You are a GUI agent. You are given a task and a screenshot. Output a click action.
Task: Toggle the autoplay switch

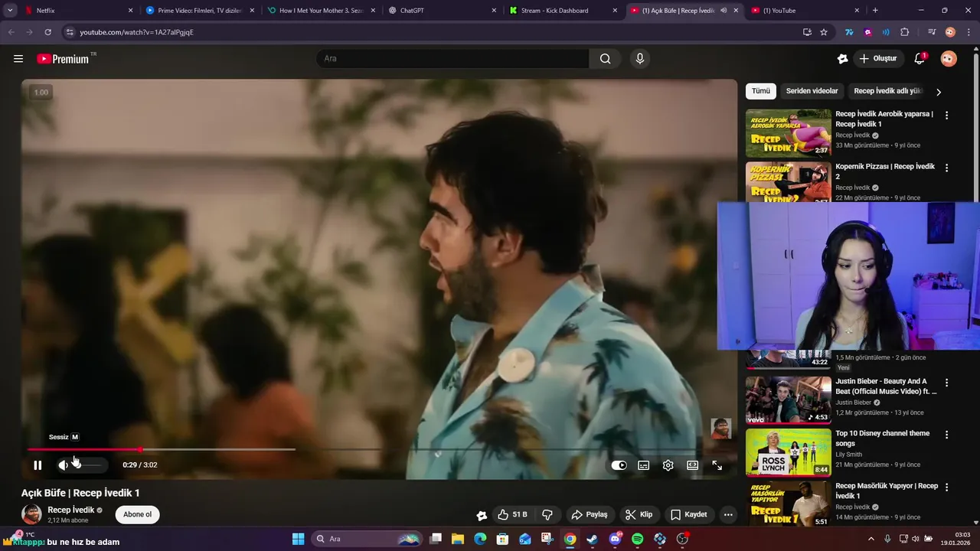(x=619, y=465)
